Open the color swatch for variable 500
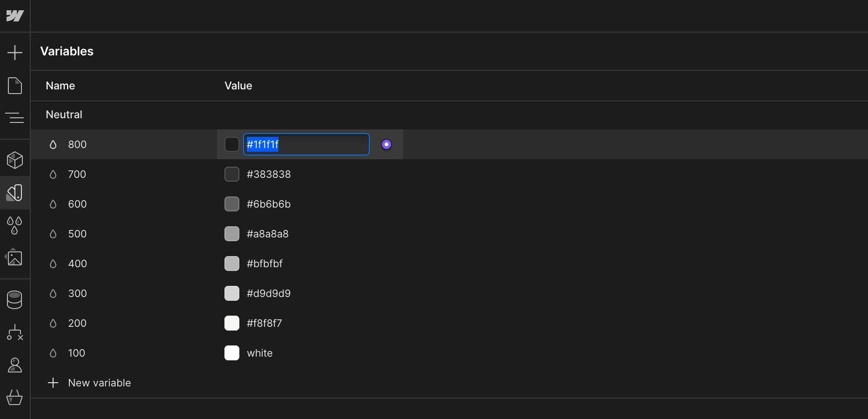Viewport: 868px width, 419px height. tap(231, 234)
